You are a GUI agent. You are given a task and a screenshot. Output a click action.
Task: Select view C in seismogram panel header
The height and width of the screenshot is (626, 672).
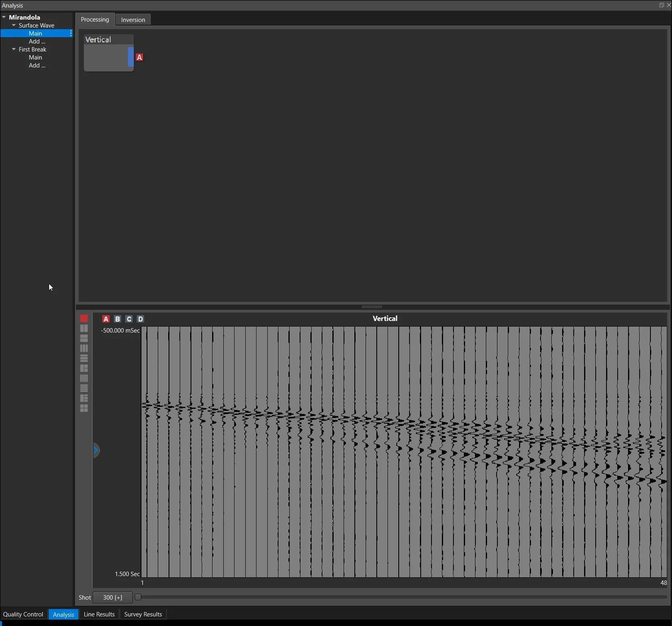129,319
